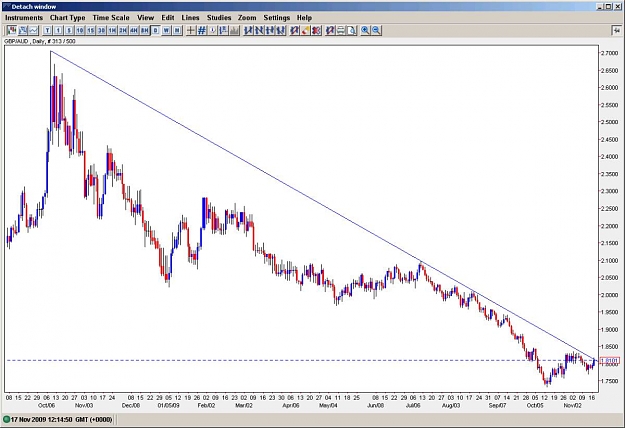Click the price scale marker icon
625x428 pixels.
coord(223,30)
